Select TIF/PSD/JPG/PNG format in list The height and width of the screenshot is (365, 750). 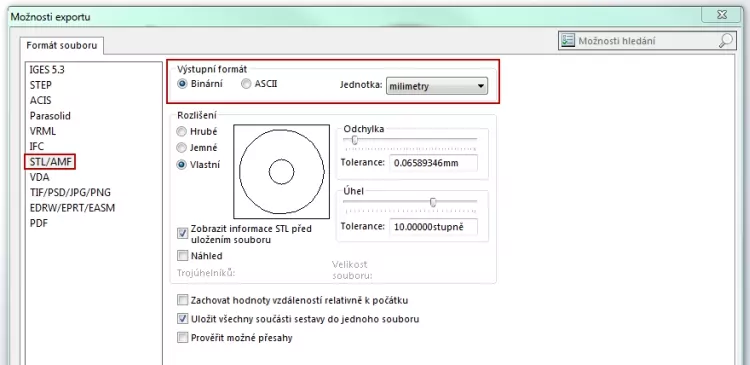70,192
